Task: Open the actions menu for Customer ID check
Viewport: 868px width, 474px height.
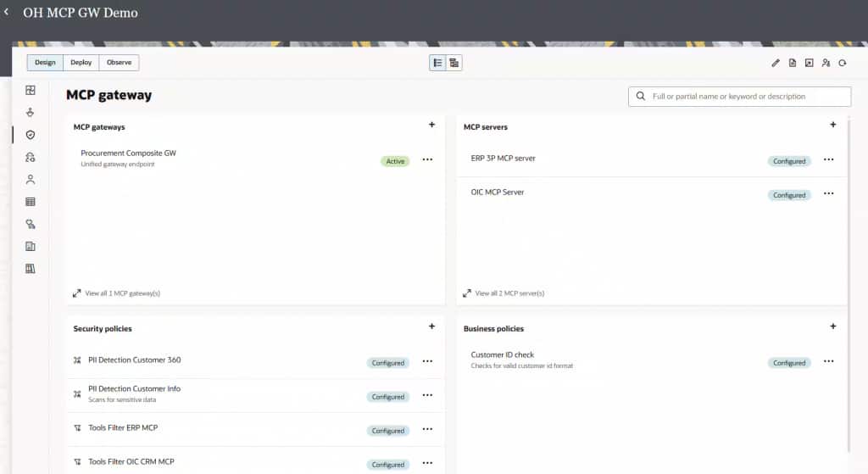Action: point(829,361)
